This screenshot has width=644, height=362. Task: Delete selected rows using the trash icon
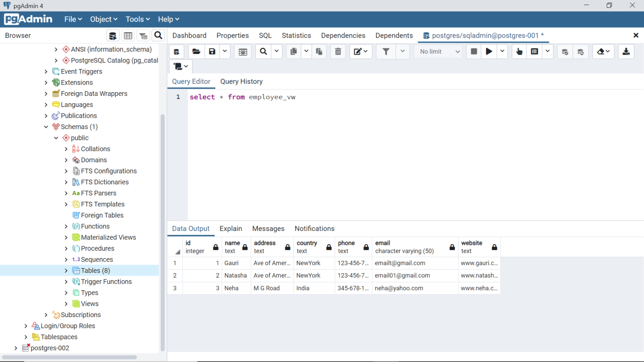click(x=338, y=51)
